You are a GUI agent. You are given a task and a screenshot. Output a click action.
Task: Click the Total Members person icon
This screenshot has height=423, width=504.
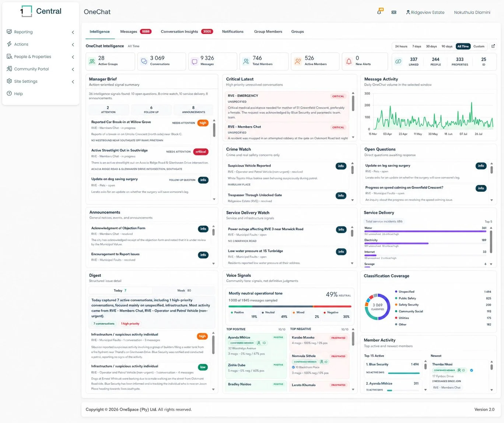click(246, 61)
